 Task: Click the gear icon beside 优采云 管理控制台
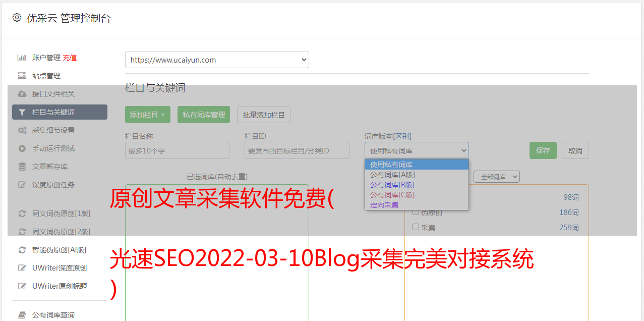point(17,18)
